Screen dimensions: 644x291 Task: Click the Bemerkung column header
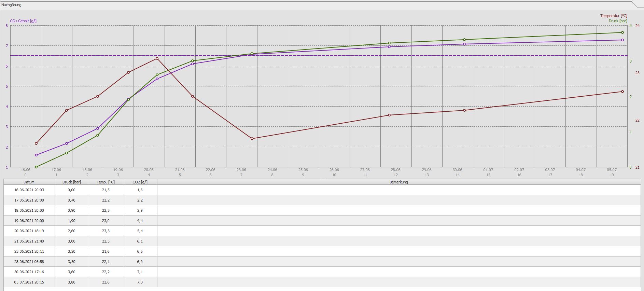point(398,182)
